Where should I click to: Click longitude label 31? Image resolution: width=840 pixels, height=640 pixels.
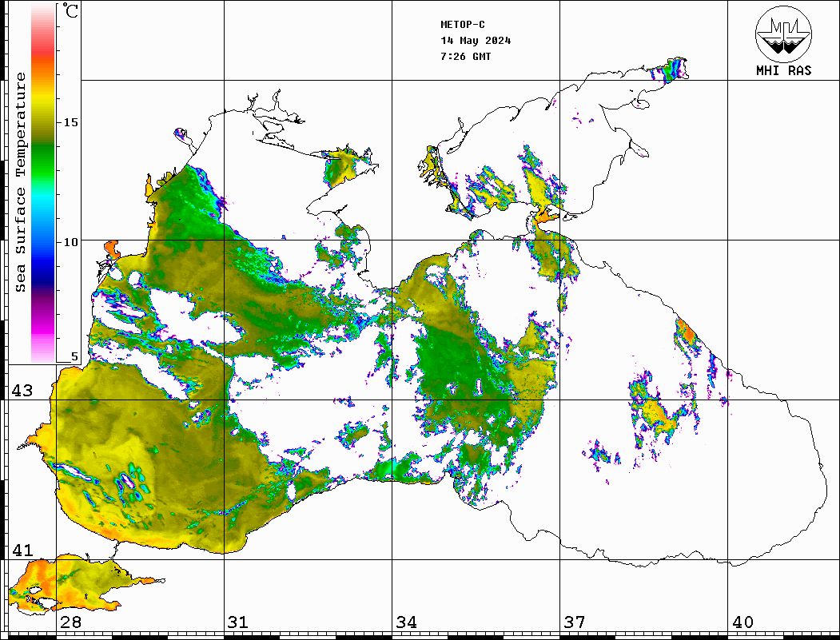[x=238, y=622]
